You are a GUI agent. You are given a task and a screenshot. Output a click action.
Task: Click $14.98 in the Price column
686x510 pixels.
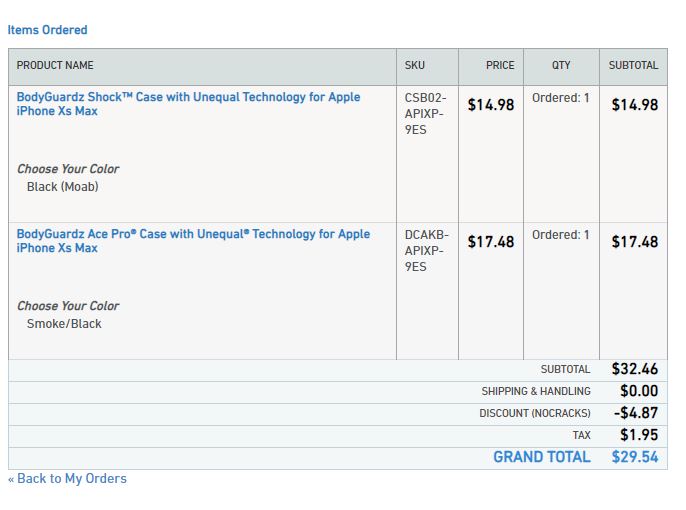pos(491,105)
